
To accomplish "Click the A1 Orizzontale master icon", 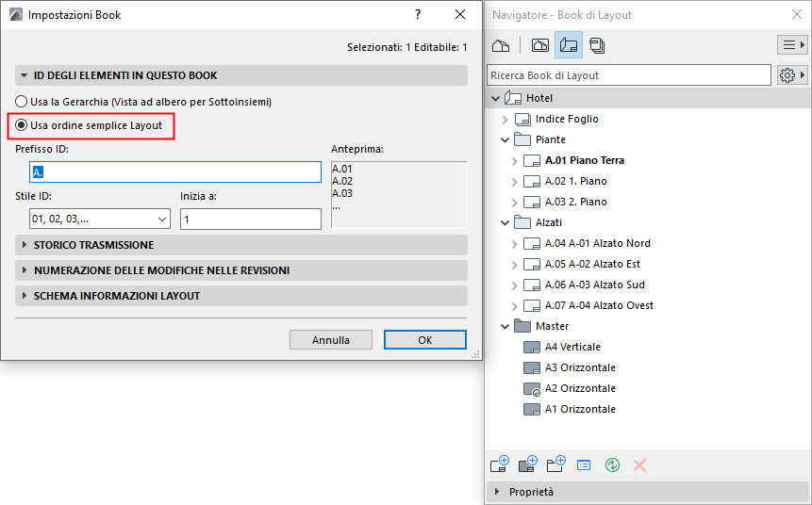I will tap(532, 409).
